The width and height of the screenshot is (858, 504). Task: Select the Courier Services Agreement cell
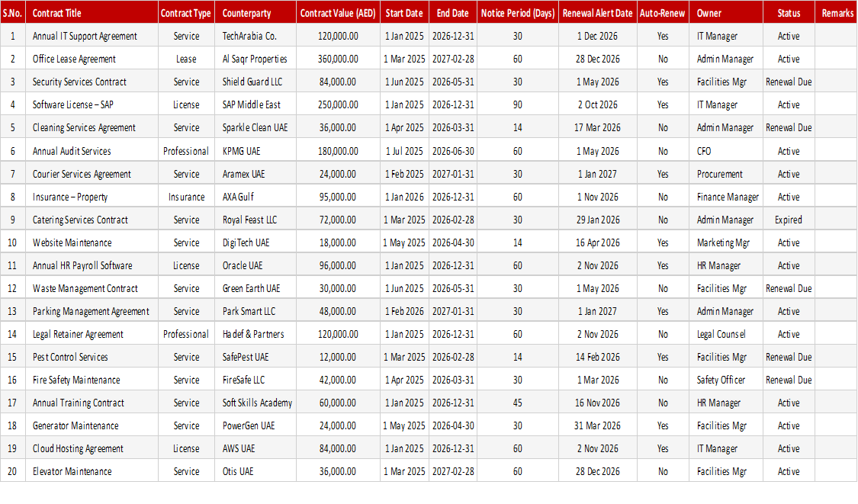[x=92, y=174]
